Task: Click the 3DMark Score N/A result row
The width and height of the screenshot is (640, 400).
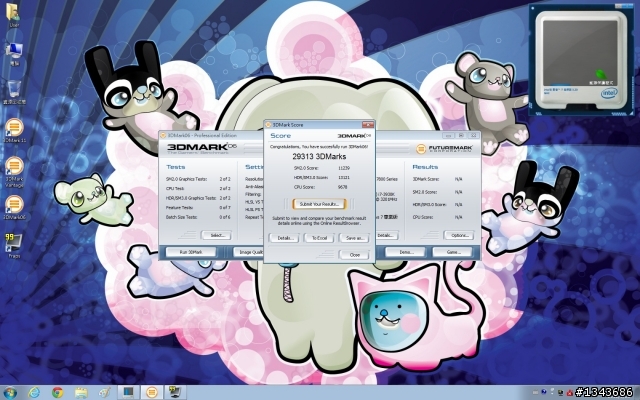Action: (437, 179)
